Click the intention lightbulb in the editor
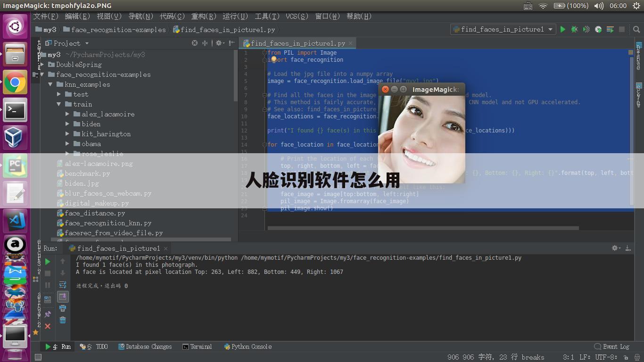Viewport: 644px width, 362px height. (273, 59)
